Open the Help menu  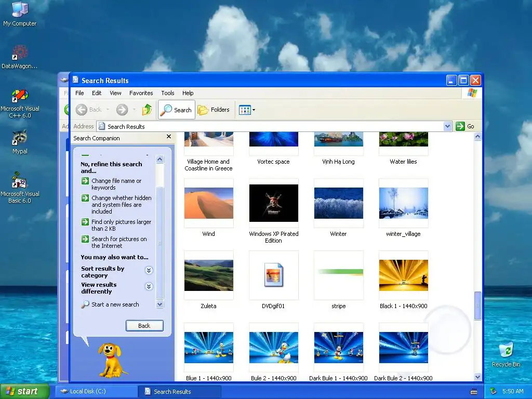[x=188, y=93]
